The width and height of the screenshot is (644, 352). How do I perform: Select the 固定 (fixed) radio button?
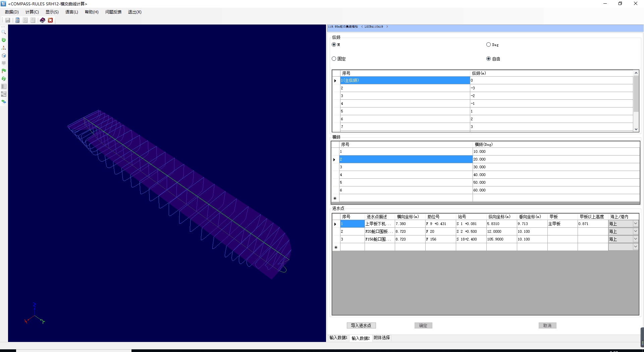click(334, 59)
